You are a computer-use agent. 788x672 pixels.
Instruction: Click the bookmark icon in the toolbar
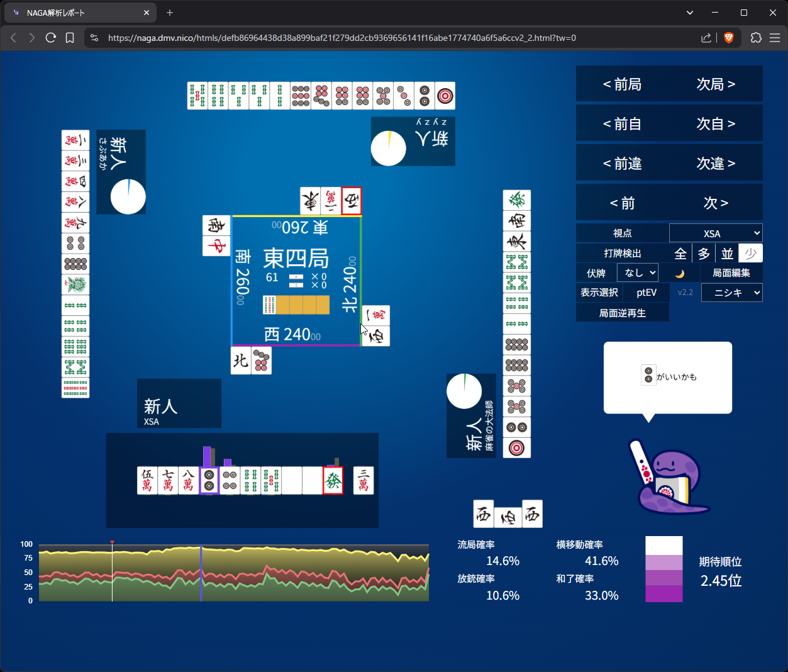pyautogui.click(x=70, y=38)
